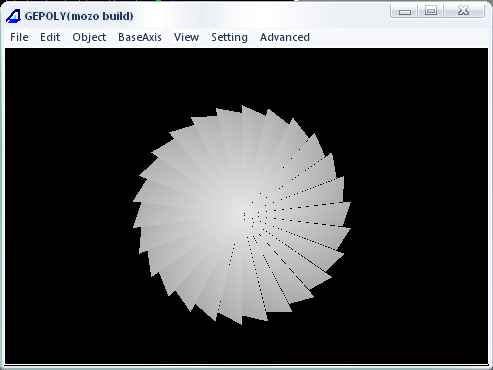Open the Object menu
The height and width of the screenshot is (370, 493).
pyautogui.click(x=89, y=37)
